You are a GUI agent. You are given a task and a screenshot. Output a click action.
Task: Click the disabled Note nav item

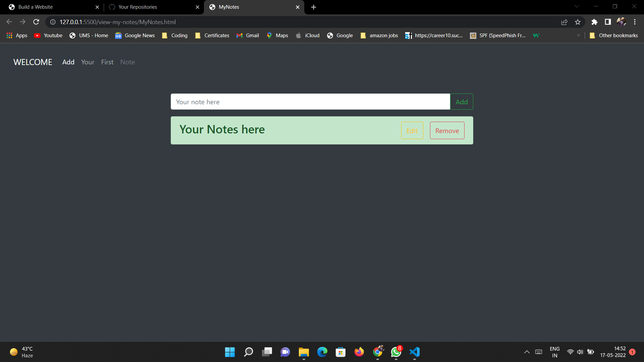click(x=127, y=62)
